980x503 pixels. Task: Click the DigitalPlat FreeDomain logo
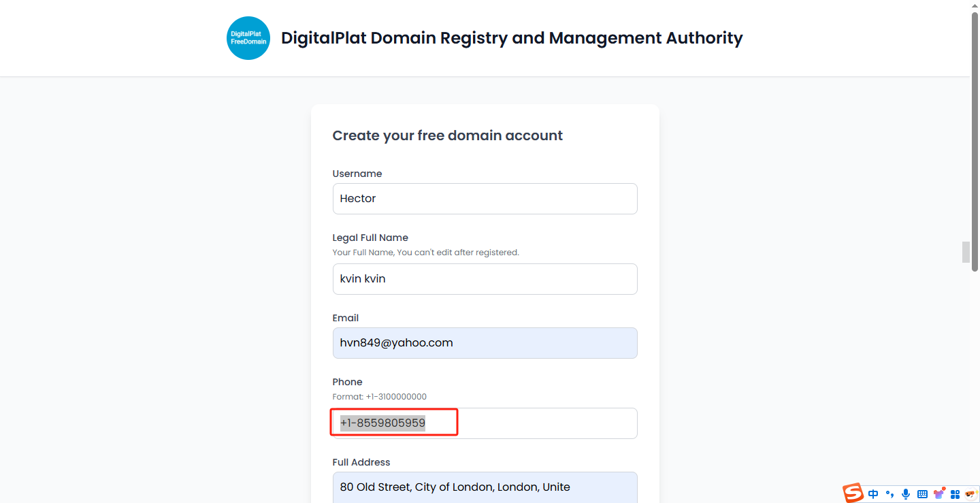point(248,38)
